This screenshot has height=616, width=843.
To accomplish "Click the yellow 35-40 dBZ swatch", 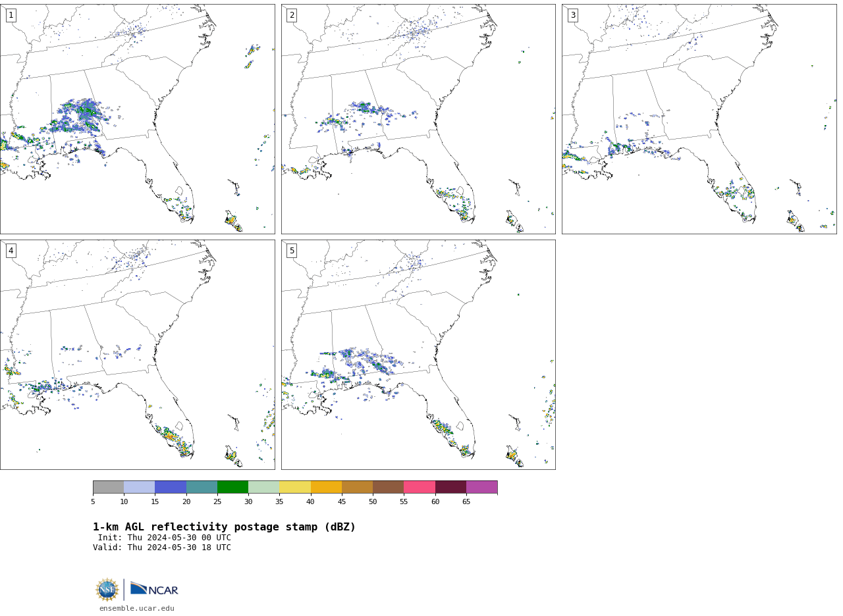I will 295,487.
